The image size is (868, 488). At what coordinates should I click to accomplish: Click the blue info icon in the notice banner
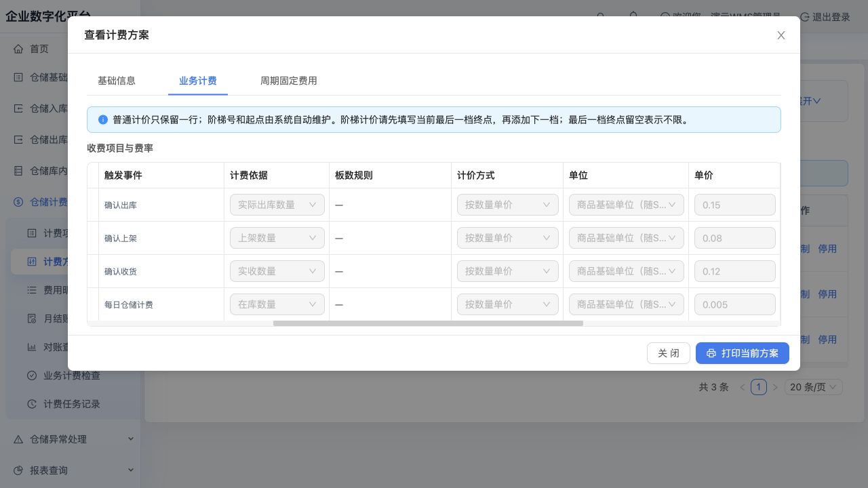[x=103, y=120]
